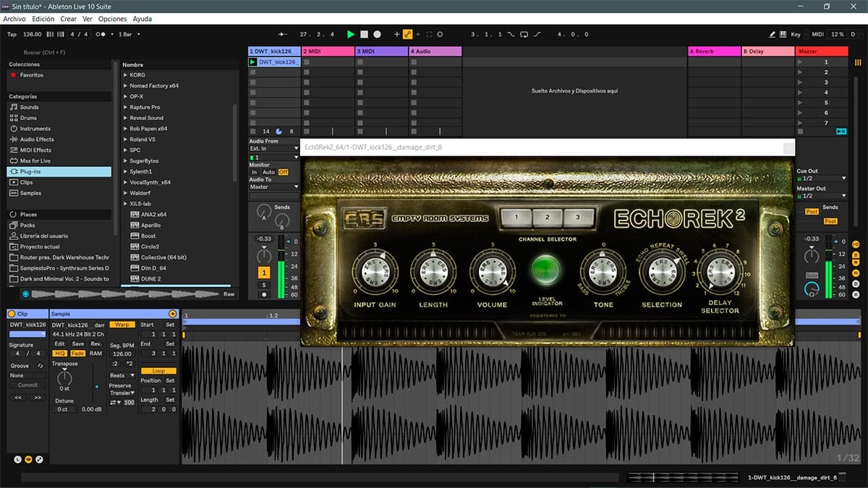Image resolution: width=868 pixels, height=488 pixels.
Task: Click the Rev. reverse button
Action: 96,344
